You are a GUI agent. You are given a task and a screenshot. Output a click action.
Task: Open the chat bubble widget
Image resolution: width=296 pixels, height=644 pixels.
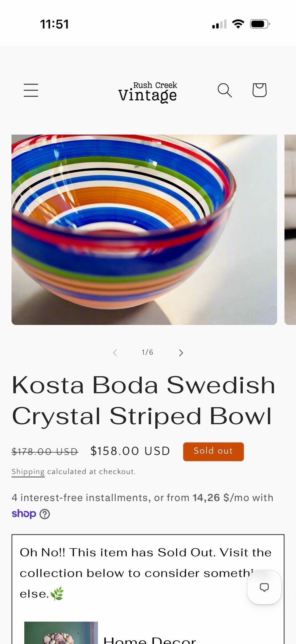pyautogui.click(x=264, y=587)
